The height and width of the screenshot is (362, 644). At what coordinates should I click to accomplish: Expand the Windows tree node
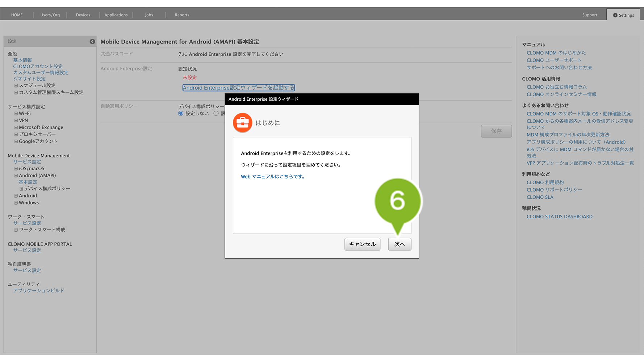[16, 203]
